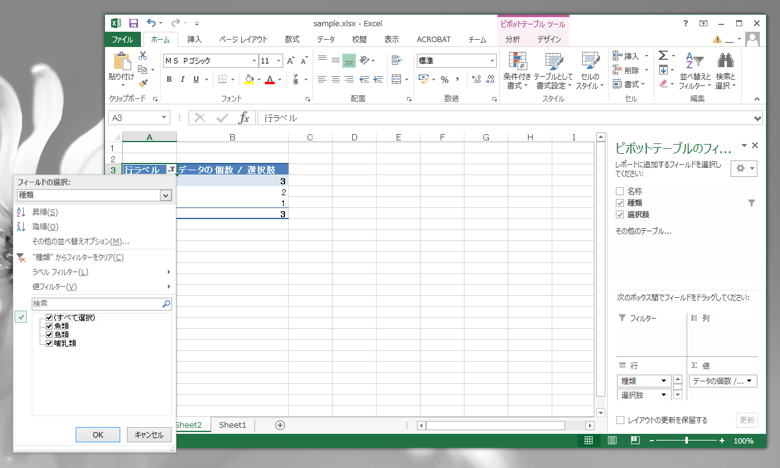Screen dimensions: 780x468
Task: Open 種類 row field dropdown in 行 area
Action: tap(663, 381)
